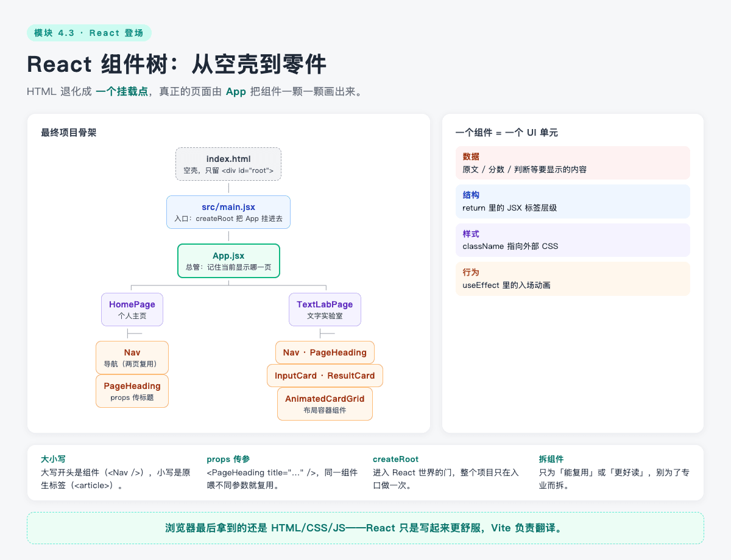Click the Nav · PageHeading node
The image size is (731, 560).
[x=325, y=352]
